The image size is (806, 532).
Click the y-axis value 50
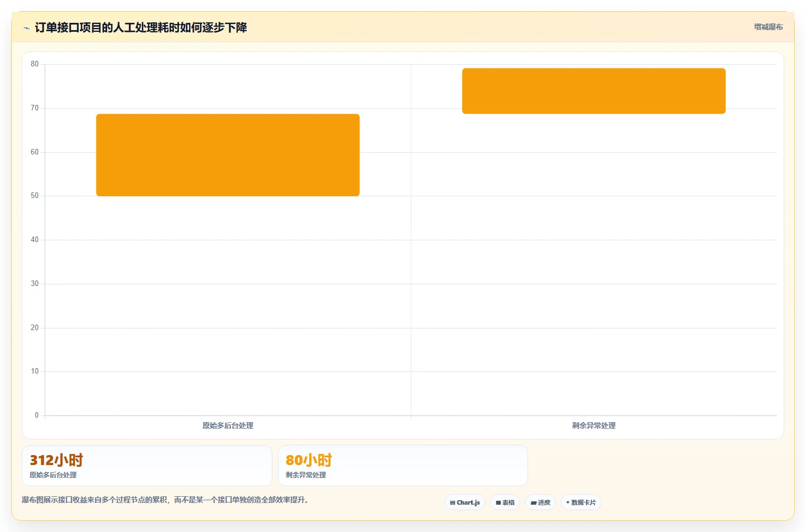pos(35,196)
